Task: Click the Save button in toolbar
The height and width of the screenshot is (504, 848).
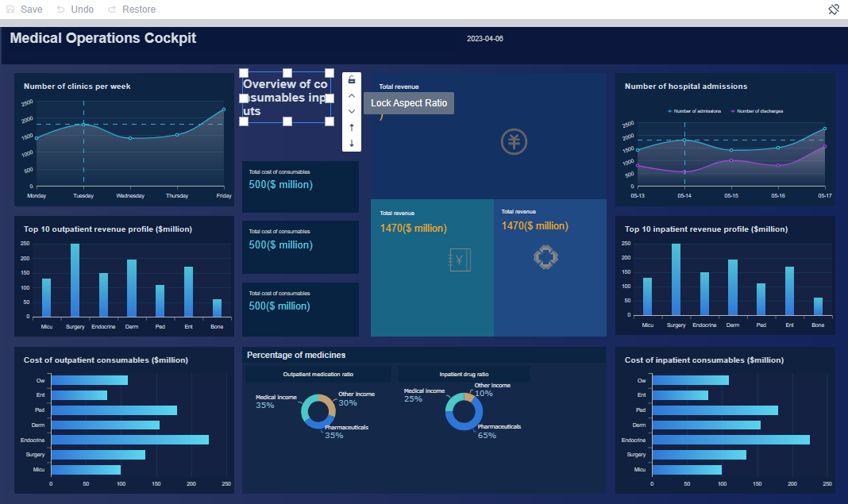Action: [x=25, y=10]
